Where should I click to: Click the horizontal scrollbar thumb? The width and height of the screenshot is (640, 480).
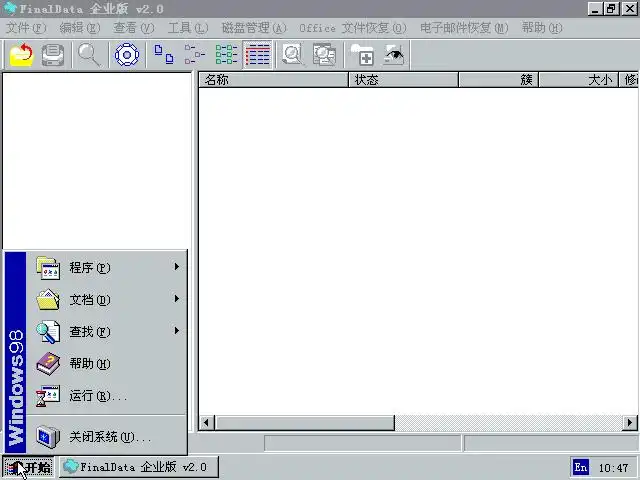coord(304,422)
